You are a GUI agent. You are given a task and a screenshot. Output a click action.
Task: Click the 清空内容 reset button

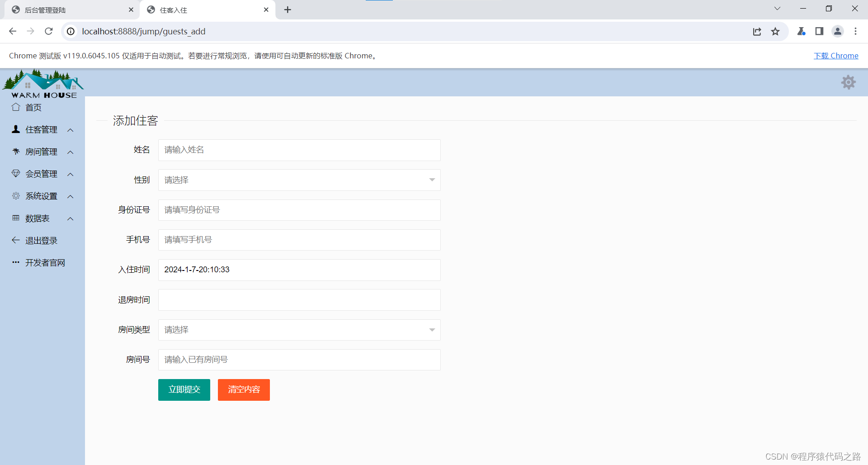click(x=244, y=390)
